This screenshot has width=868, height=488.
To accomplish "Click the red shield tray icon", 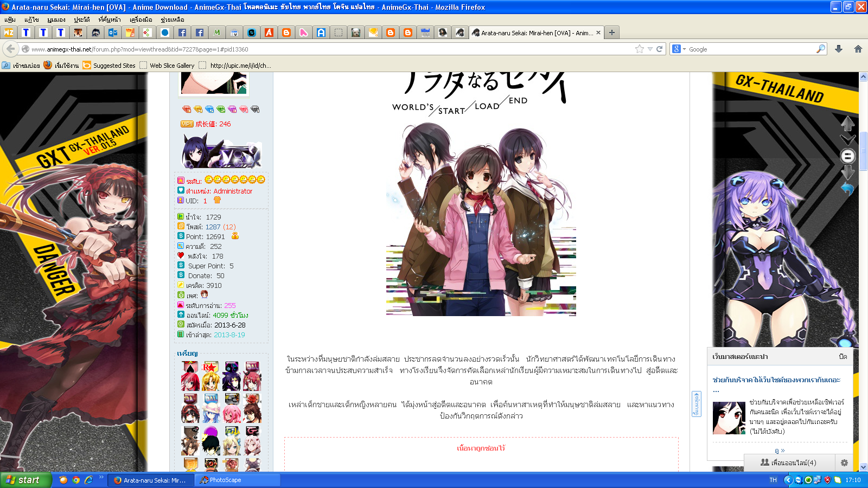I will click(x=827, y=480).
